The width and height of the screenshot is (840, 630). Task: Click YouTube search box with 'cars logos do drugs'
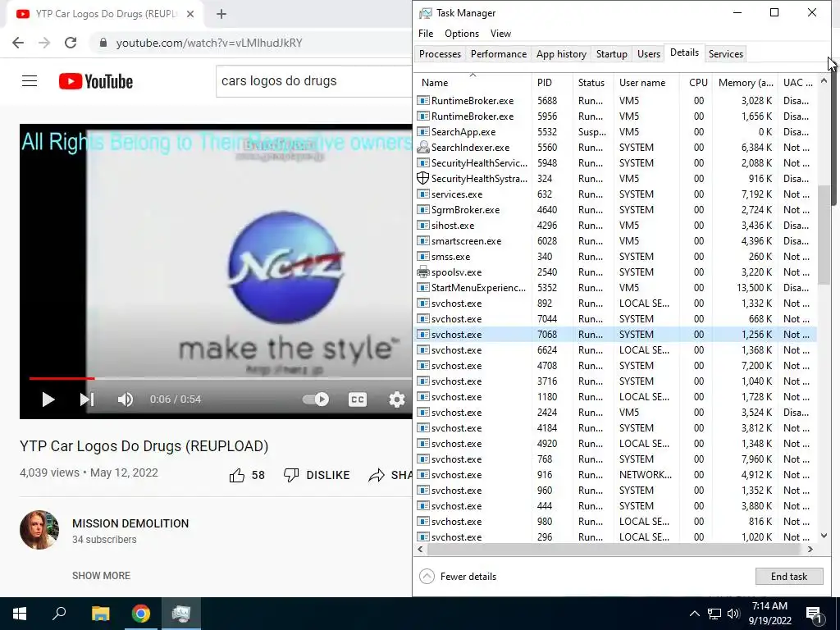click(x=314, y=81)
